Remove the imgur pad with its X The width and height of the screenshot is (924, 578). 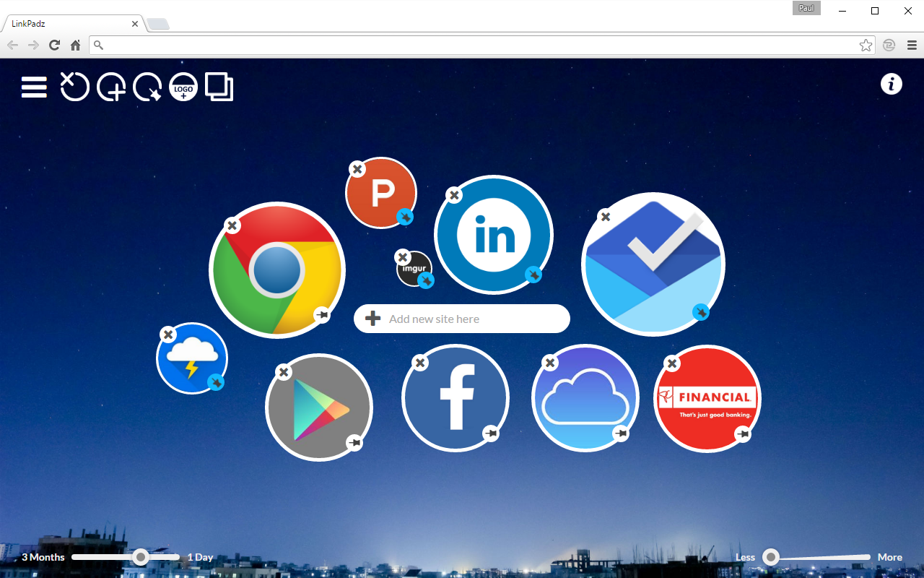pos(403,257)
